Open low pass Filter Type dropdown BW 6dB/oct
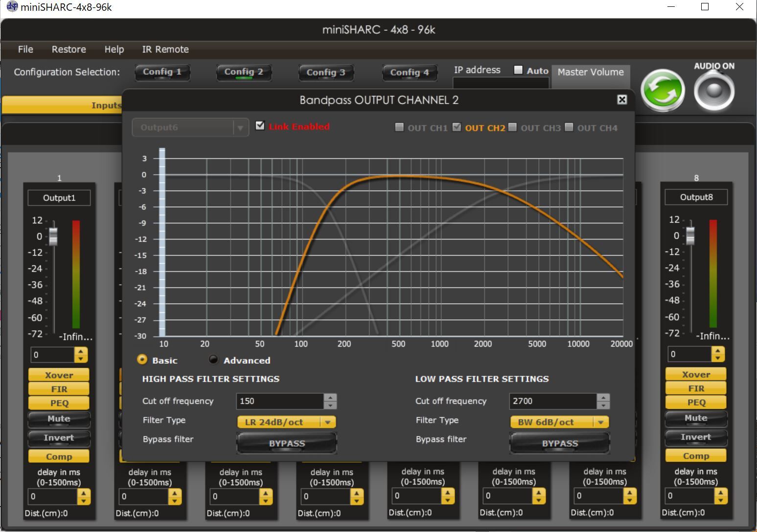Viewport: 757px width, 532px height. (559, 422)
